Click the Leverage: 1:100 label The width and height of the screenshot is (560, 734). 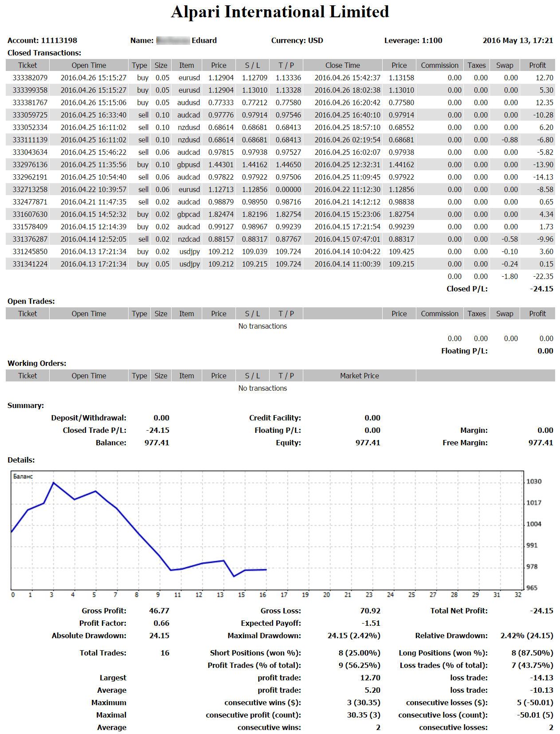pos(413,40)
